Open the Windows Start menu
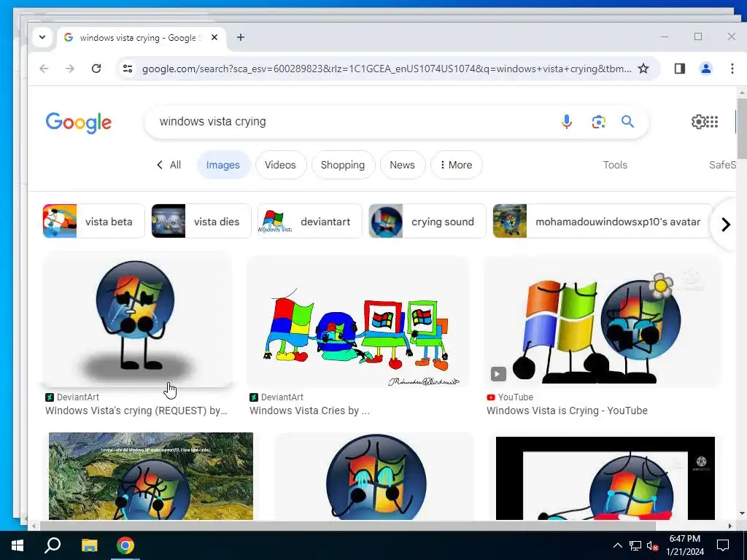This screenshot has width=747, height=560. [x=18, y=545]
